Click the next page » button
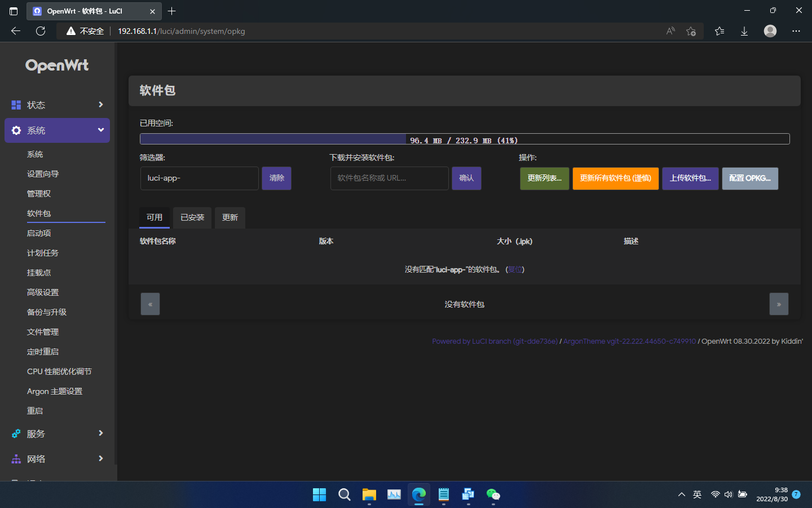Screen dimensions: 812x508 pyautogui.click(x=779, y=304)
